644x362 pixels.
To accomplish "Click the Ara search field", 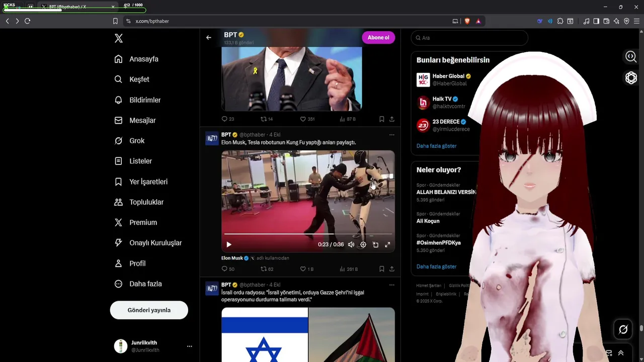I will [469, 38].
